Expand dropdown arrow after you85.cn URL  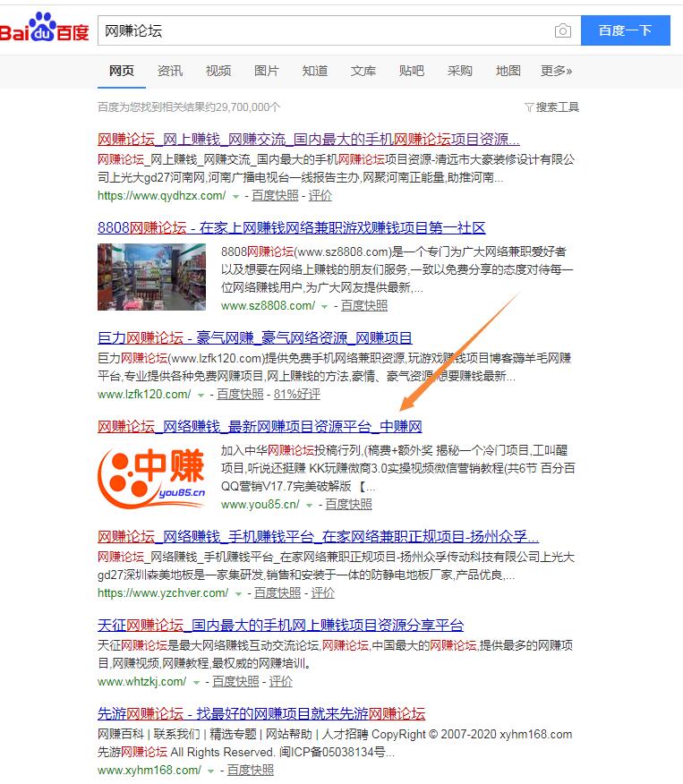click(309, 505)
